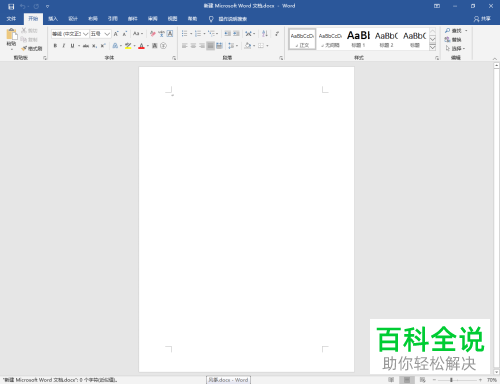Click the red font color button
500x384 pixels.
click(x=141, y=46)
